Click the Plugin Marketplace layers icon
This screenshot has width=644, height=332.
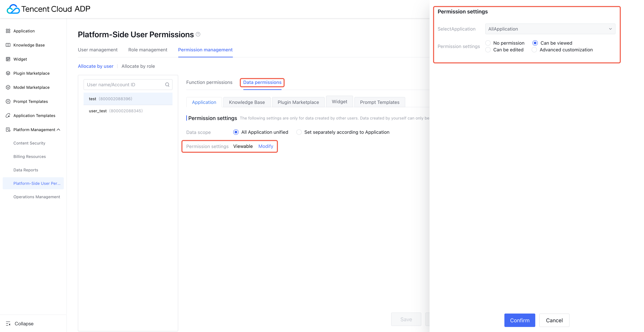[8, 73]
